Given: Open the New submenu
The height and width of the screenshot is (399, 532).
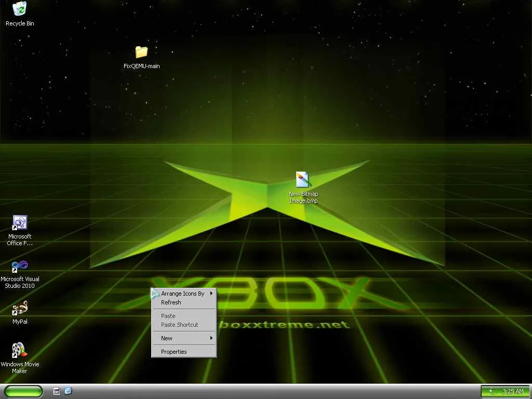Looking at the screenshot, I should 184,338.
